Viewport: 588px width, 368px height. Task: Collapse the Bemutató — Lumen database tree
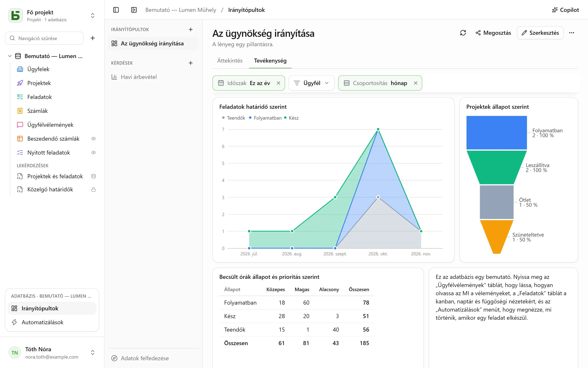click(x=10, y=56)
